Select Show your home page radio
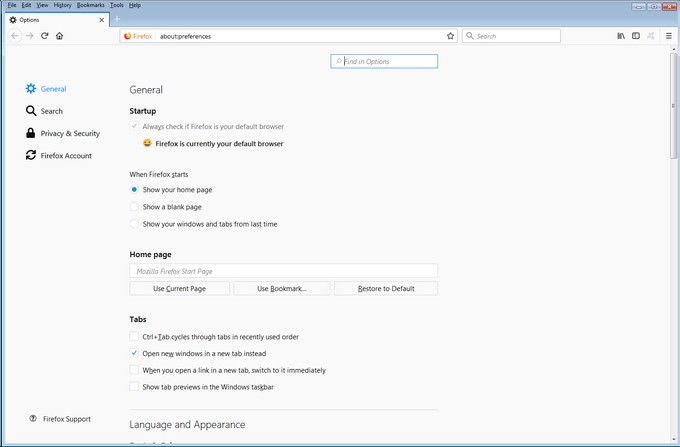Image resolution: width=680 pixels, height=447 pixels. (134, 189)
